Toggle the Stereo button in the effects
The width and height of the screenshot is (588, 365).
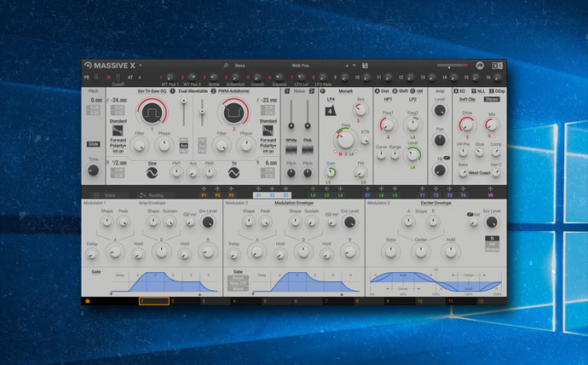tap(492, 100)
